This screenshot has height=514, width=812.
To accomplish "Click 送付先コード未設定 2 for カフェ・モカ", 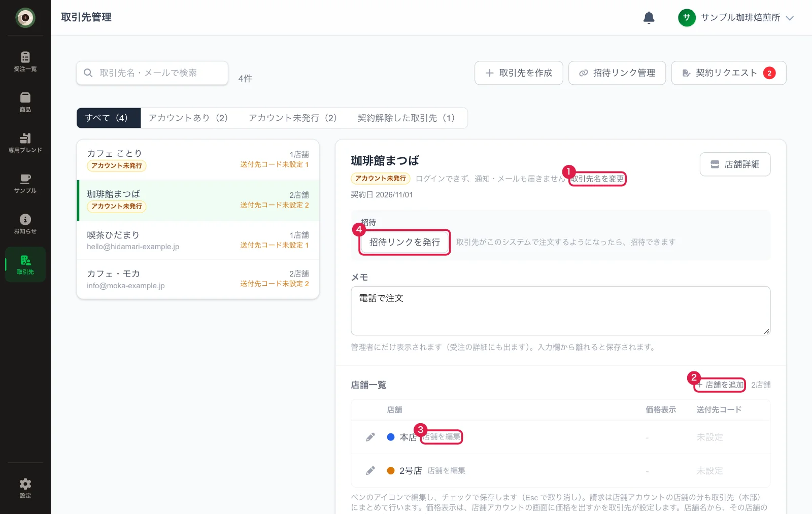I will click(x=275, y=284).
